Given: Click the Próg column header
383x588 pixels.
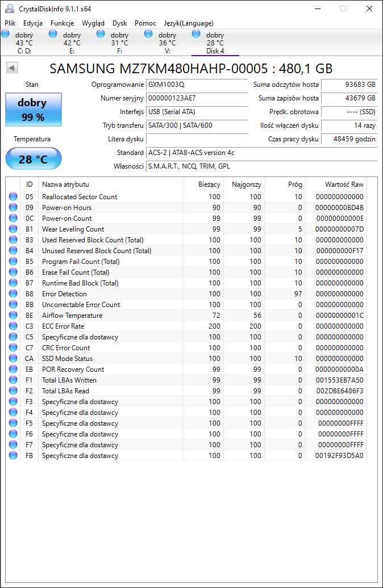Looking at the screenshot, I should [285, 184].
